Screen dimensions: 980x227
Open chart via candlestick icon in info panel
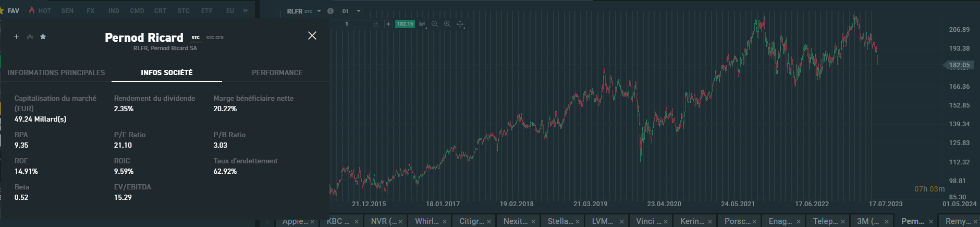point(30,37)
